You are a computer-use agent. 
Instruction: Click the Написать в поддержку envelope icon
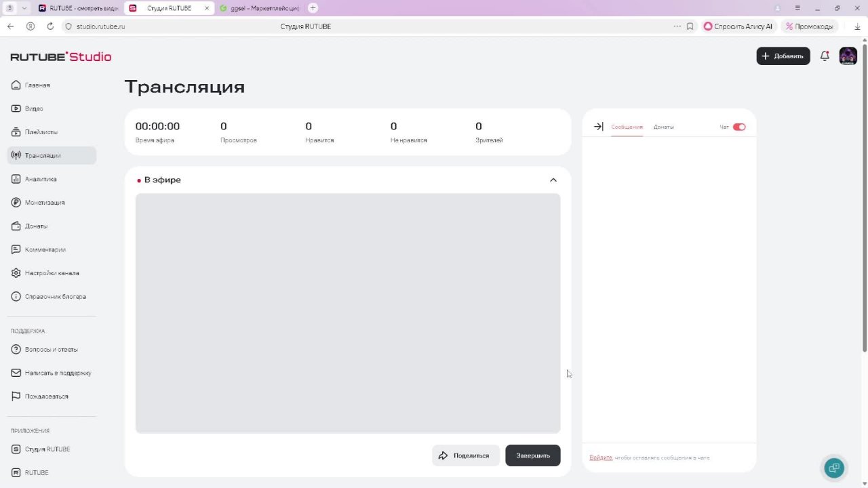[x=16, y=373]
